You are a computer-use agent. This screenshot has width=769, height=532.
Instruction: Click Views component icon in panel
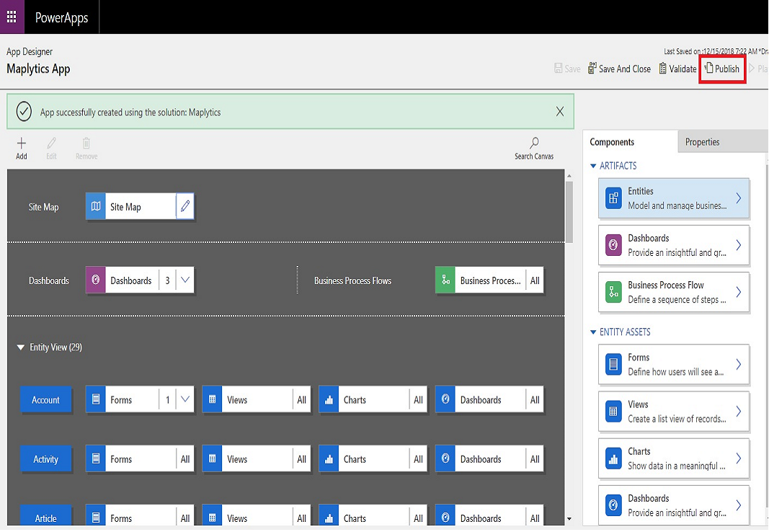point(613,412)
